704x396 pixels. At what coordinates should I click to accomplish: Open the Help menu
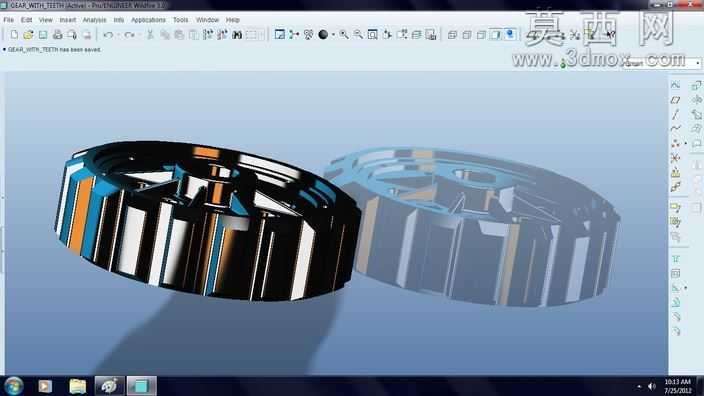[x=233, y=20]
